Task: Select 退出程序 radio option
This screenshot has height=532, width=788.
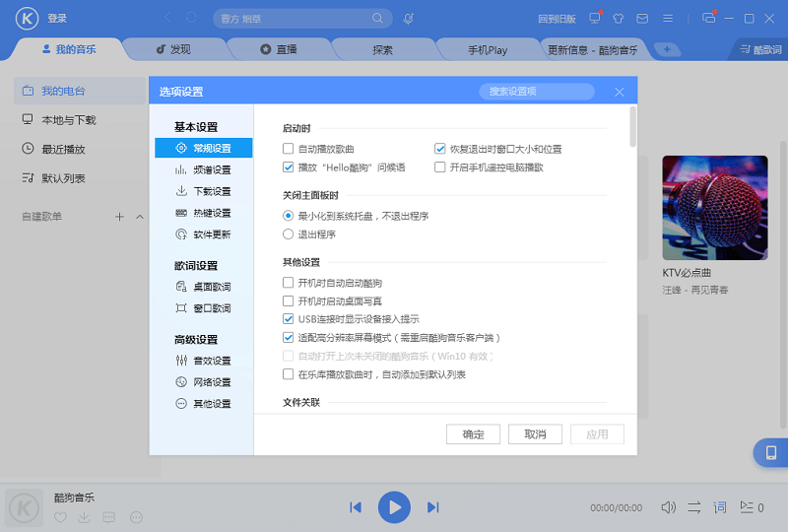Action: 288,233
